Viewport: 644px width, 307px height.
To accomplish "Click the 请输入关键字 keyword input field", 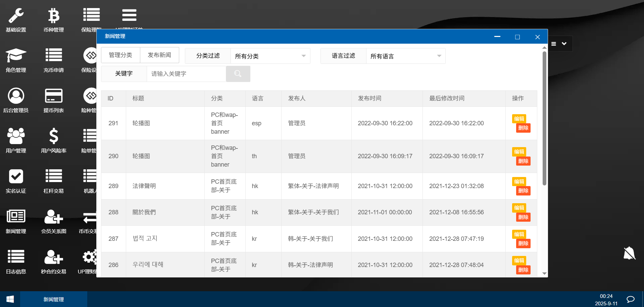I will 186,74.
